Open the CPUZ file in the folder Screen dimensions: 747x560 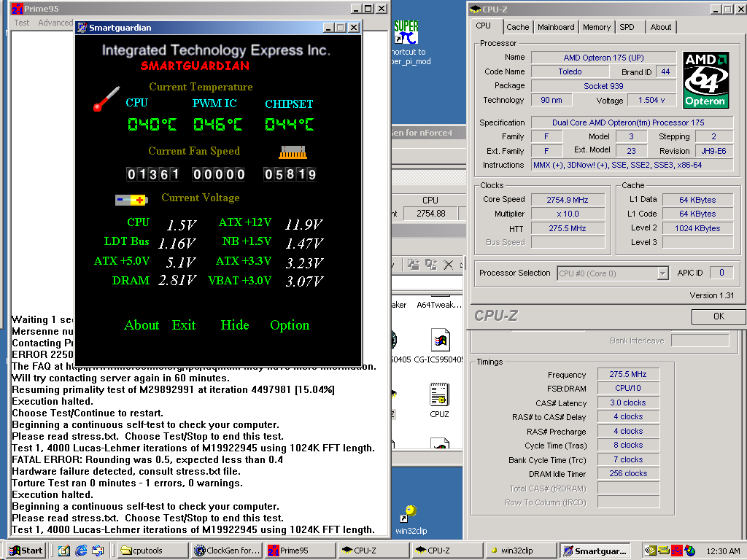click(x=438, y=395)
